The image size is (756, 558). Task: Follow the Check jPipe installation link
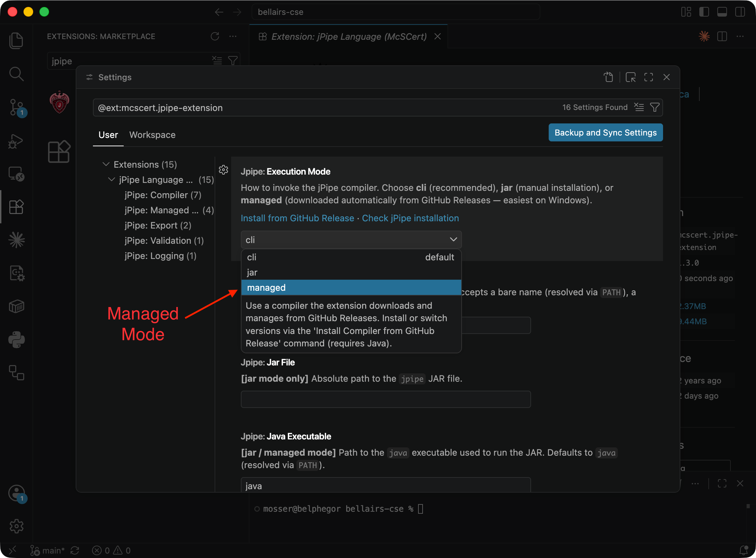pyautogui.click(x=410, y=218)
